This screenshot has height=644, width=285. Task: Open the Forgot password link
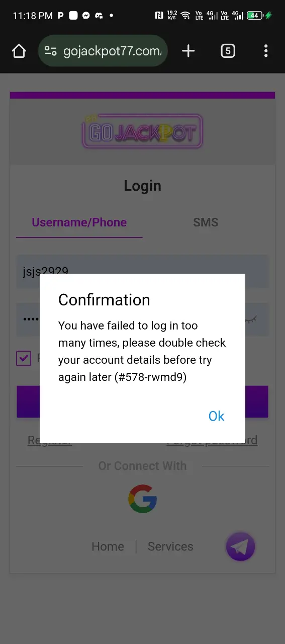[x=212, y=440]
